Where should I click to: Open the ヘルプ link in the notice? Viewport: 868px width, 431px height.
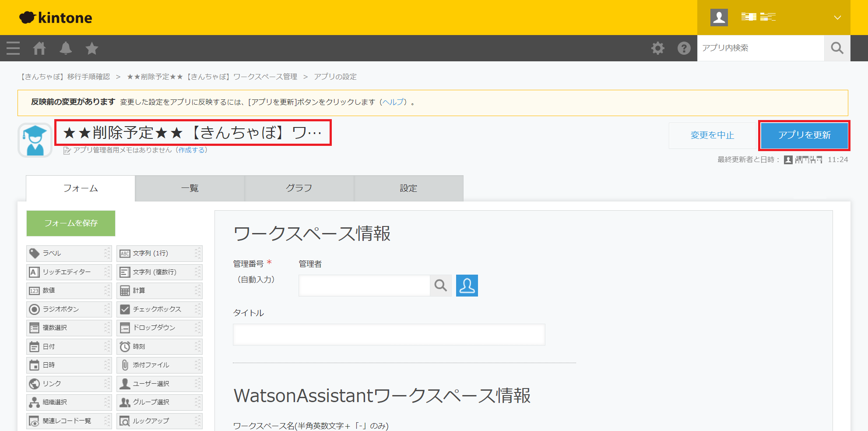pos(393,102)
